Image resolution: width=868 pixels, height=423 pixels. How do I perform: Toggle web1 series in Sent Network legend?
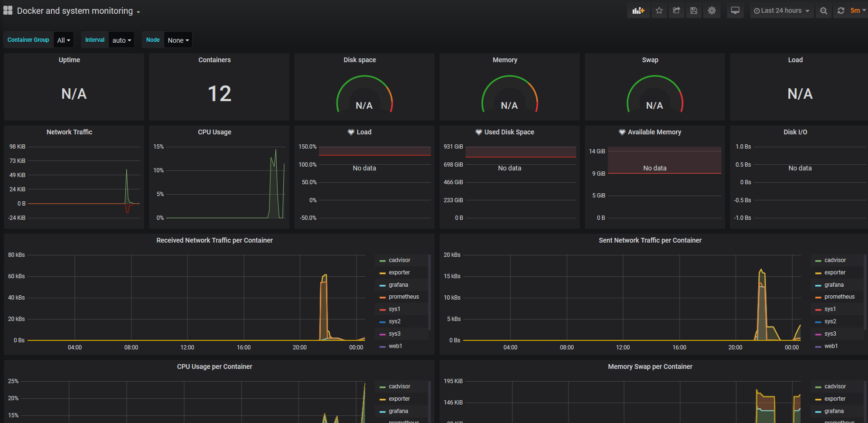(831, 346)
